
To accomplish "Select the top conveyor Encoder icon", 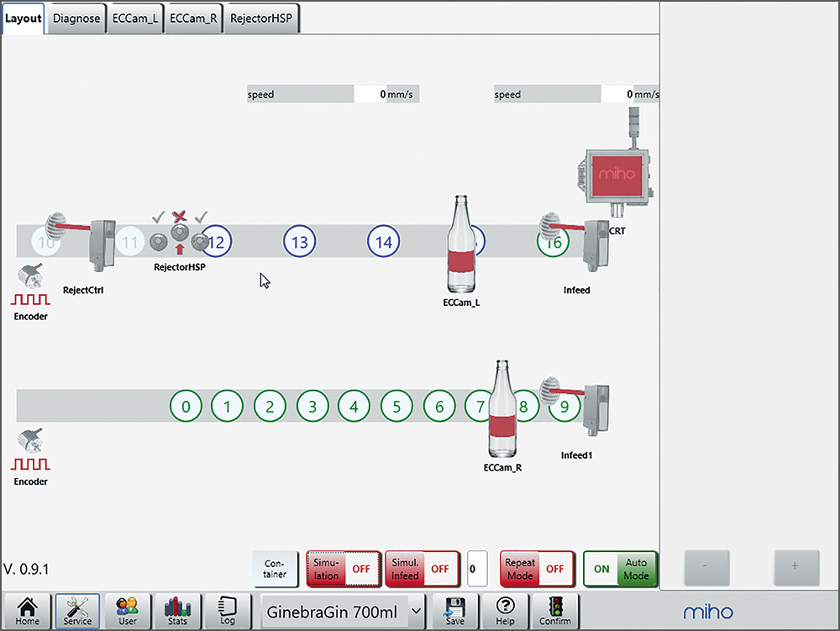I will click(30, 292).
